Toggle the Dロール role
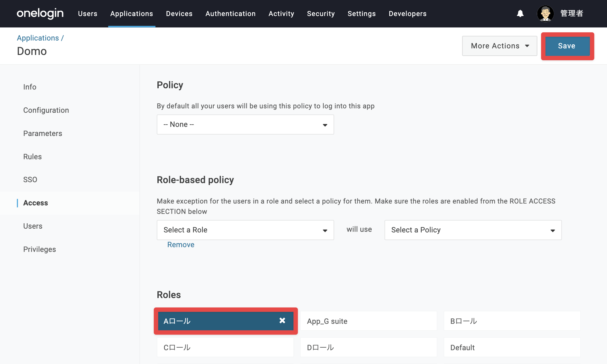This screenshot has height=364, width=607. [x=369, y=347]
